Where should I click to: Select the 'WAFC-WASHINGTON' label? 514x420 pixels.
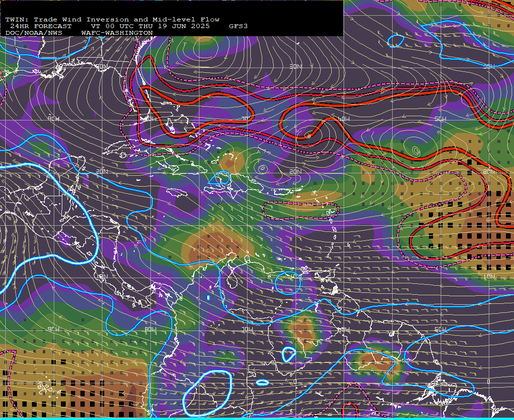[x=117, y=33]
